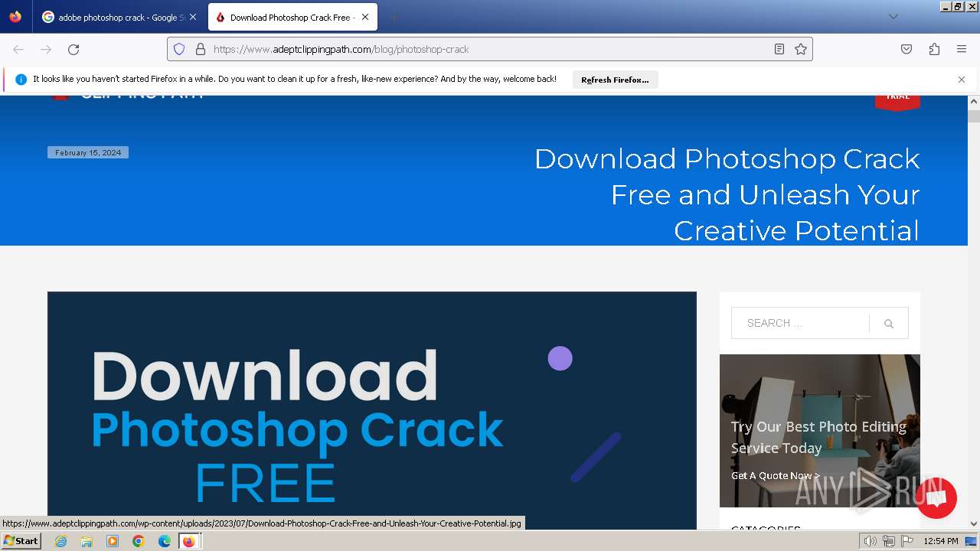Save page to Pocket
The image size is (980, 551).
(906, 49)
